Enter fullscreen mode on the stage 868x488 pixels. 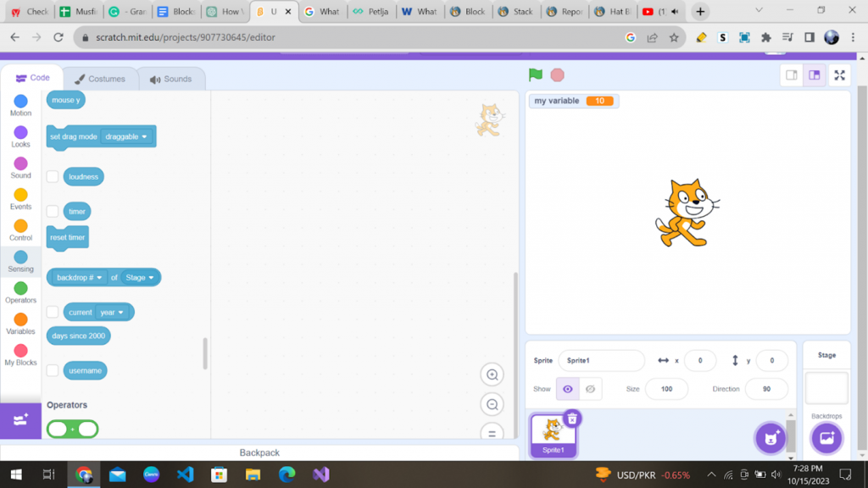click(839, 75)
